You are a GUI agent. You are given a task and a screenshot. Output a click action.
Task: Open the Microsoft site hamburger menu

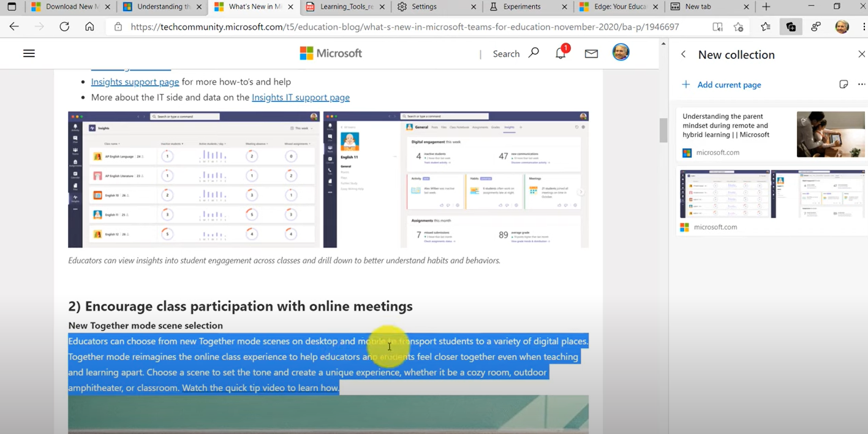29,53
